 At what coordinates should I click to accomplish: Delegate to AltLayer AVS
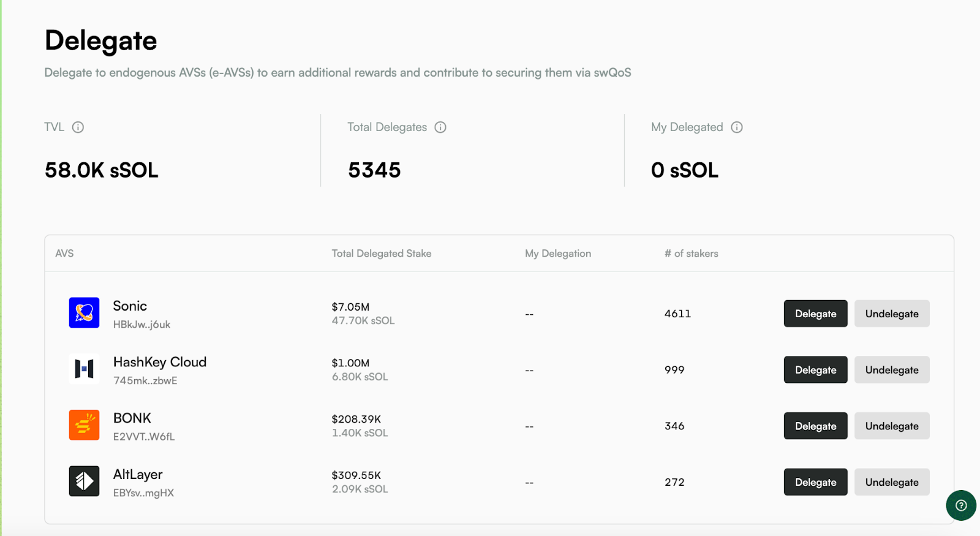coord(815,482)
